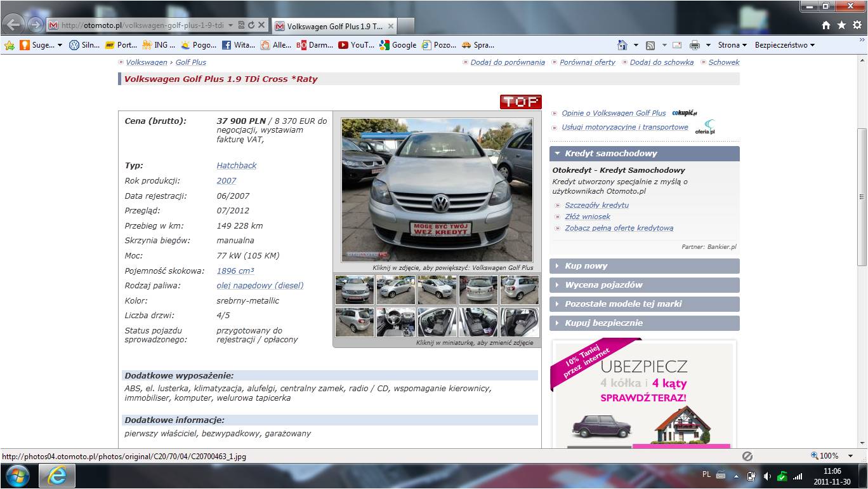The image size is (868, 489).
Task: Collapse the Kredyt samochodowy panel
Action: click(x=644, y=154)
